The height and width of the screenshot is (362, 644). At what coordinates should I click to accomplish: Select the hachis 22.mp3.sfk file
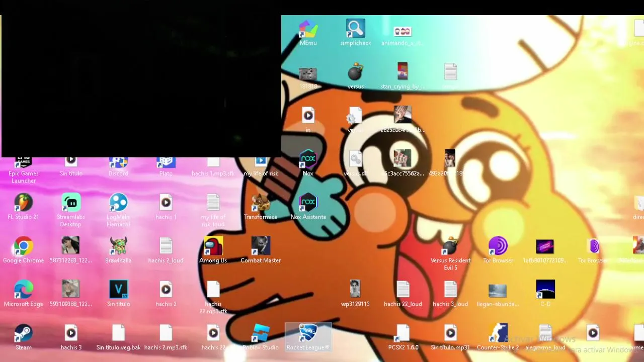coord(213,297)
